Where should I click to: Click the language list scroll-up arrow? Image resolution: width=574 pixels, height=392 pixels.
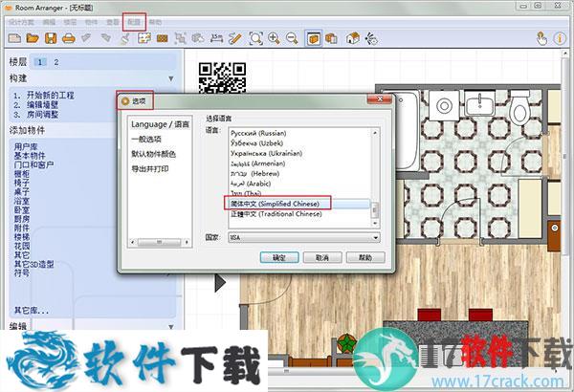[x=374, y=133]
